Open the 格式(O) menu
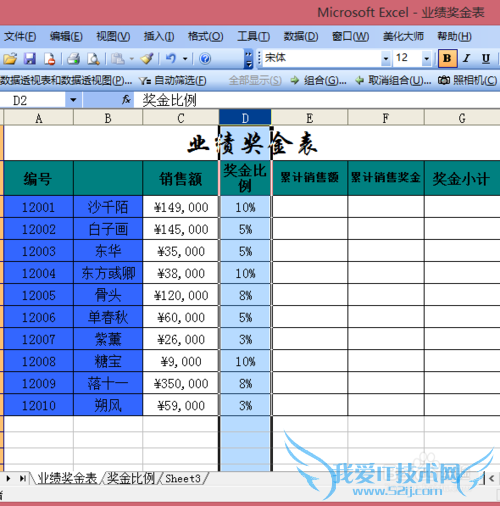The width and height of the screenshot is (500, 506). point(205,36)
